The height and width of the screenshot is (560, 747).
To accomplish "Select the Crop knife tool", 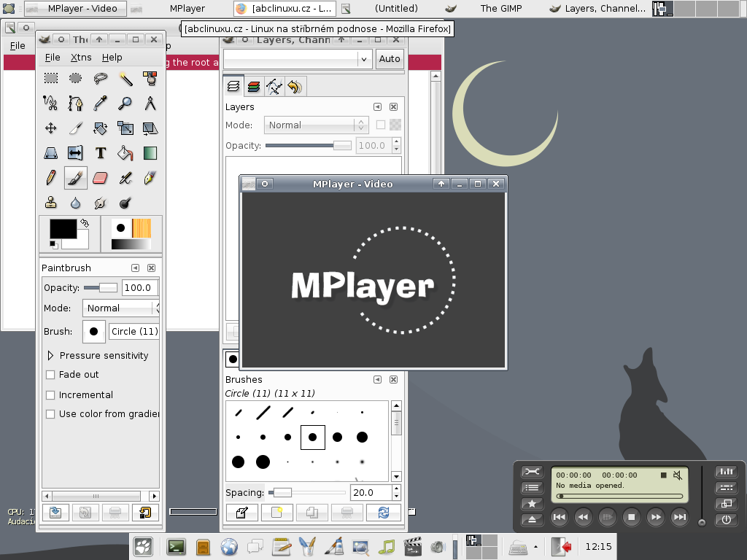I will coord(75,128).
